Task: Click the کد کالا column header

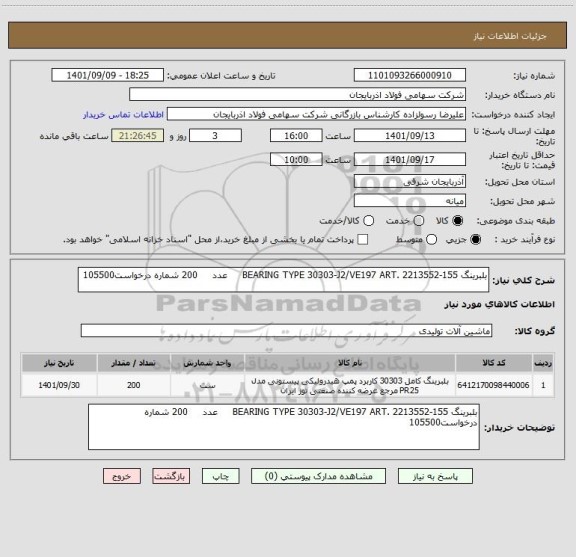Action: tap(494, 363)
